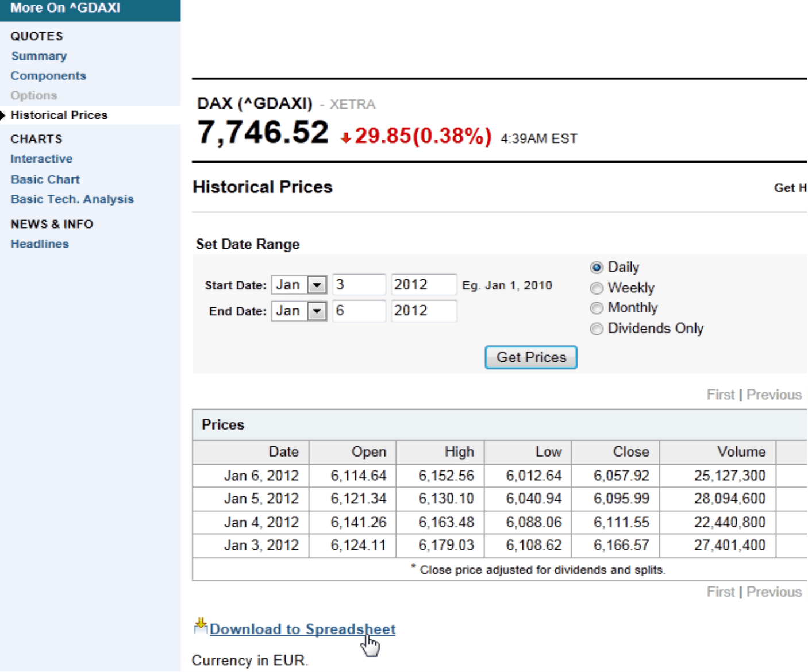Click the DAX price 7,746.52
The image size is (808, 672).
click(x=263, y=132)
